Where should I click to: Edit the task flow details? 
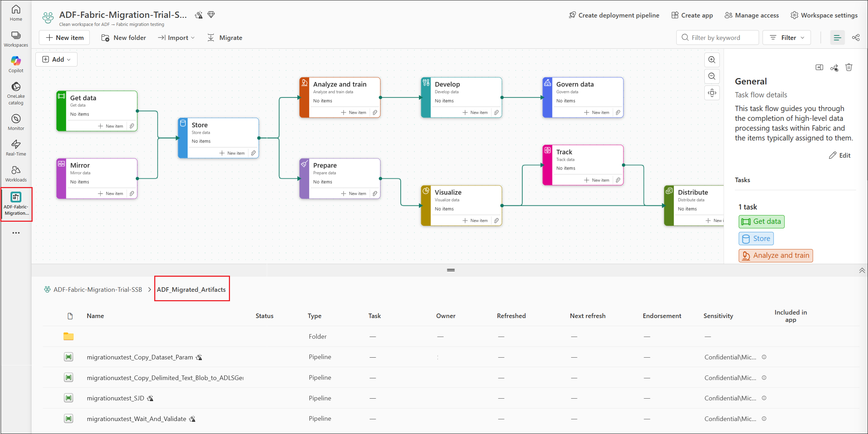pos(840,155)
